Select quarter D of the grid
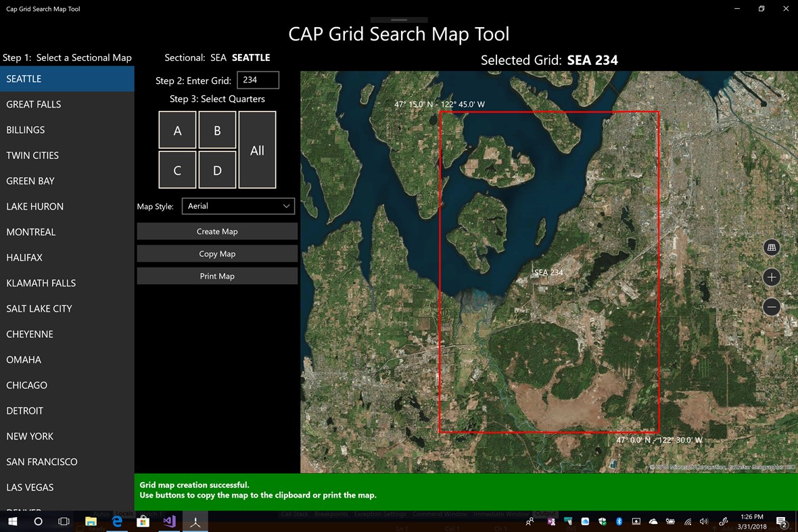 pos(217,170)
